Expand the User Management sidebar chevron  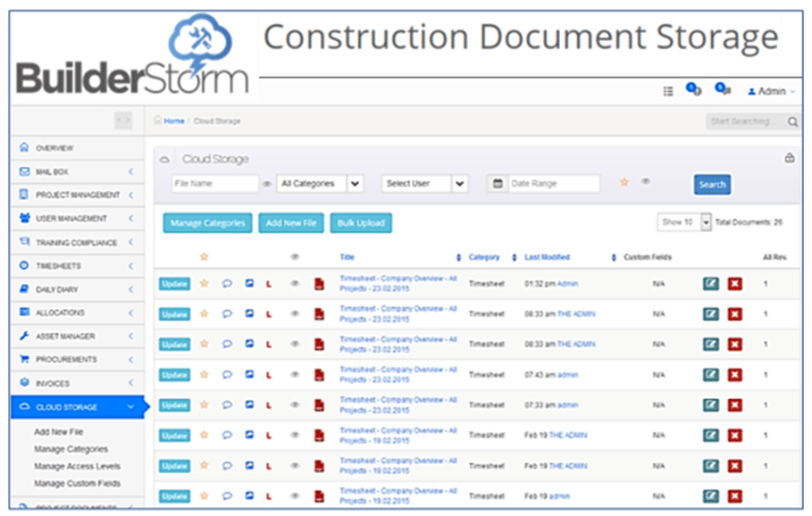(131, 219)
